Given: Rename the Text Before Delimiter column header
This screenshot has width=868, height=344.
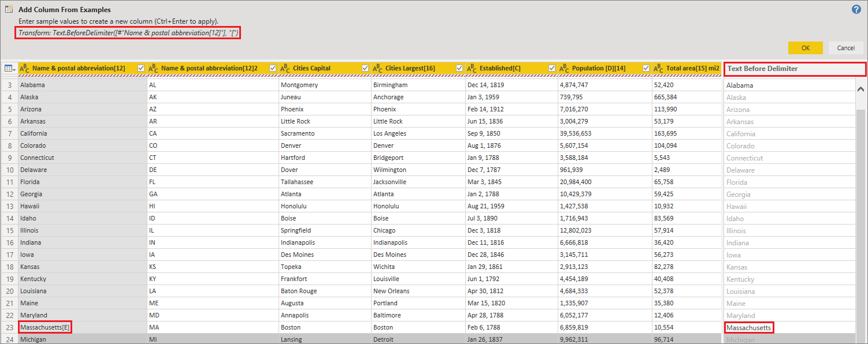Looking at the screenshot, I should pyautogui.click(x=794, y=69).
